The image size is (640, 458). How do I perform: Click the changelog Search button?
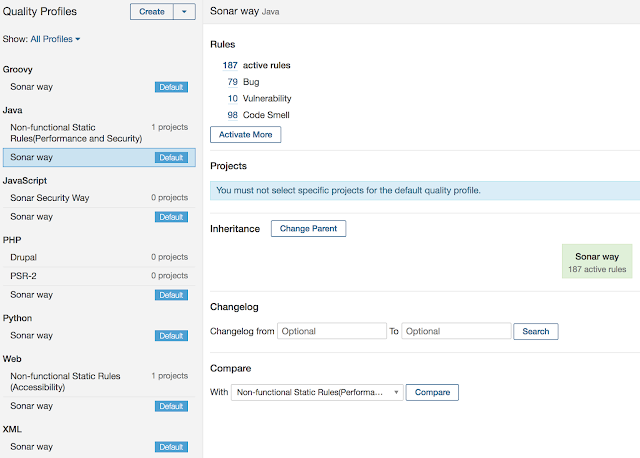(x=536, y=331)
